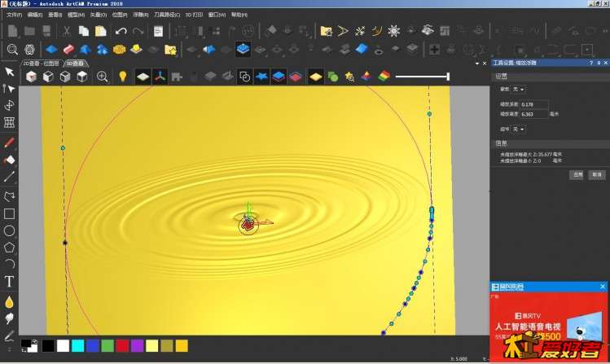Screen dimensions: 610x364
Task: Activate the zoom magnifier in view toolbar
Action: coord(103,77)
